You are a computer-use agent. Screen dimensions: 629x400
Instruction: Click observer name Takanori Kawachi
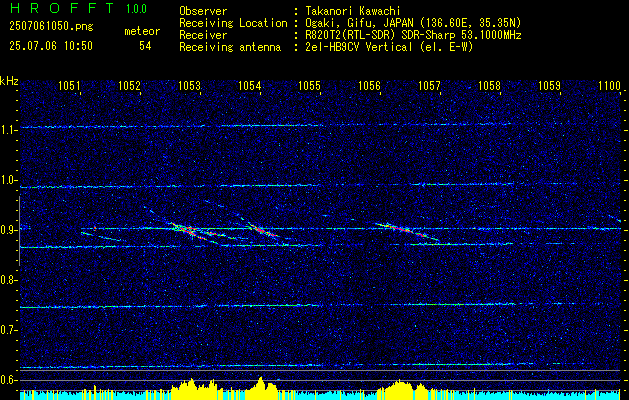353,11
